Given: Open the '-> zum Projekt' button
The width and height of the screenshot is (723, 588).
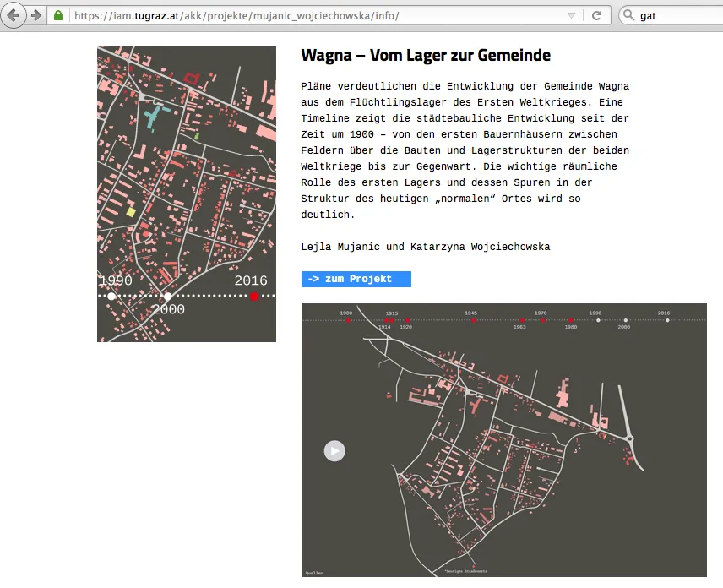Looking at the screenshot, I should click(x=356, y=279).
